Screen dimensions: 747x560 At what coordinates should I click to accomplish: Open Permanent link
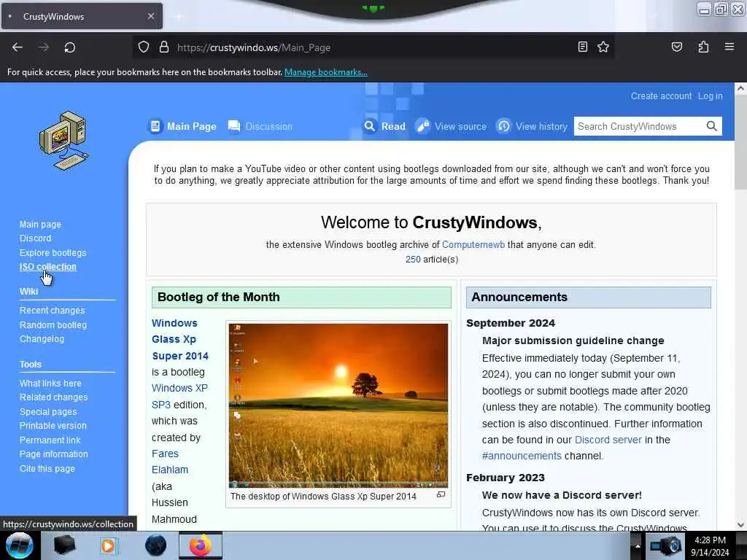(x=50, y=440)
